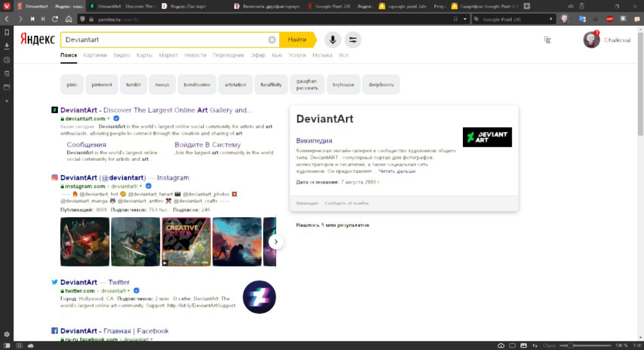
Task: Click the fast forward button
Action: (x=43, y=19)
